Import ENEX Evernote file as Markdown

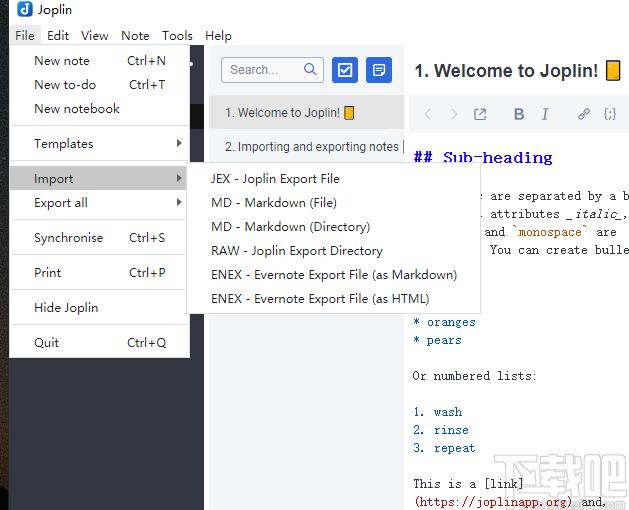(x=333, y=275)
